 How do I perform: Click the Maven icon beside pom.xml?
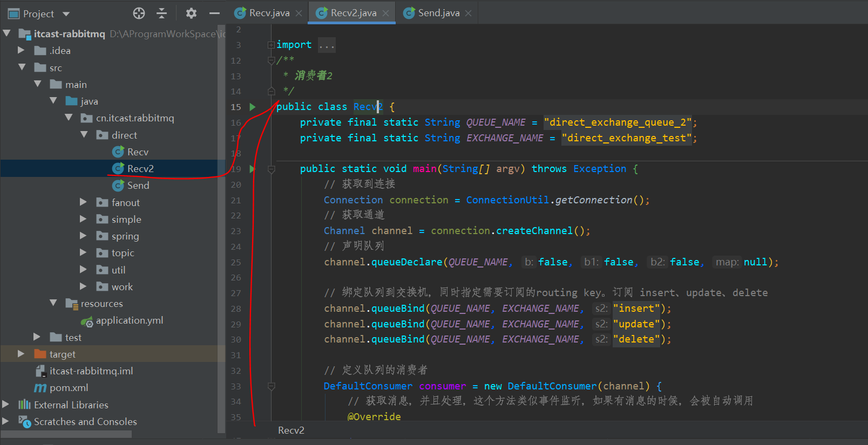point(40,388)
